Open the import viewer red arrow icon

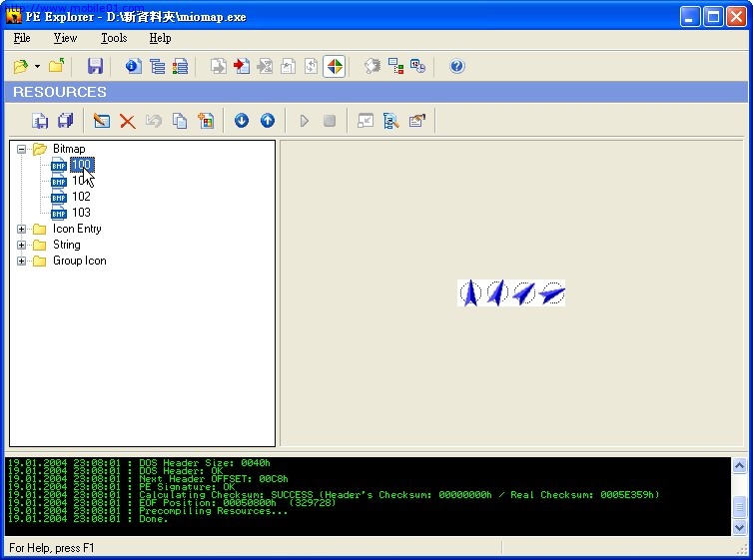[x=242, y=66]
